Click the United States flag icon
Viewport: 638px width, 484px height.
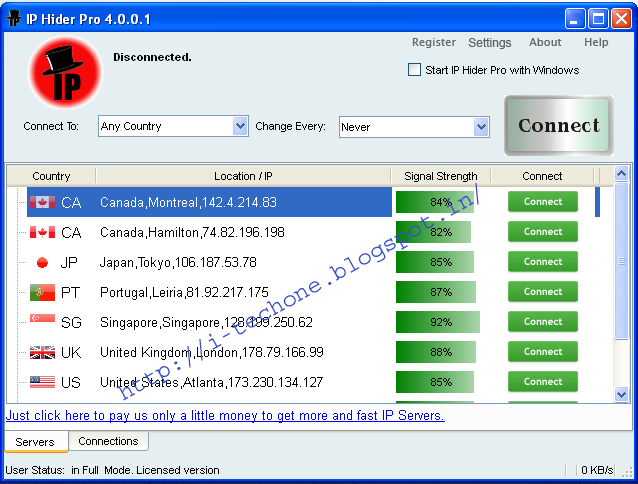tap(42, 382)
